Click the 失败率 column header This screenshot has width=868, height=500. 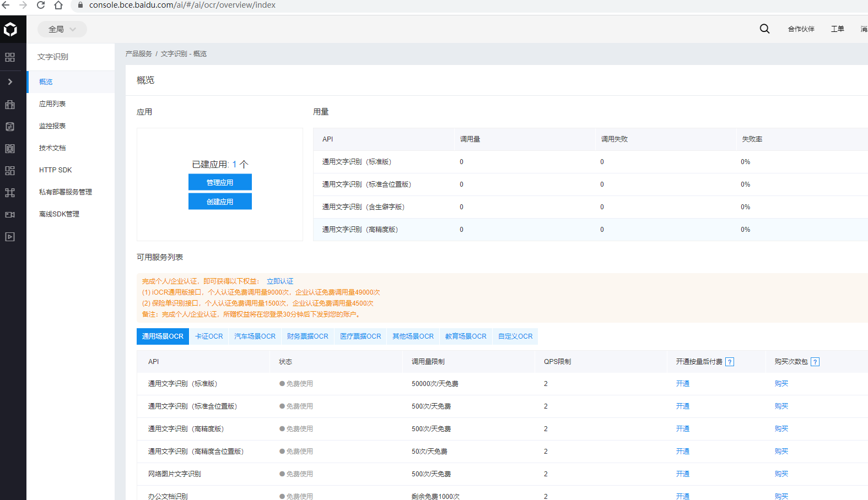(x=752, y=139)
